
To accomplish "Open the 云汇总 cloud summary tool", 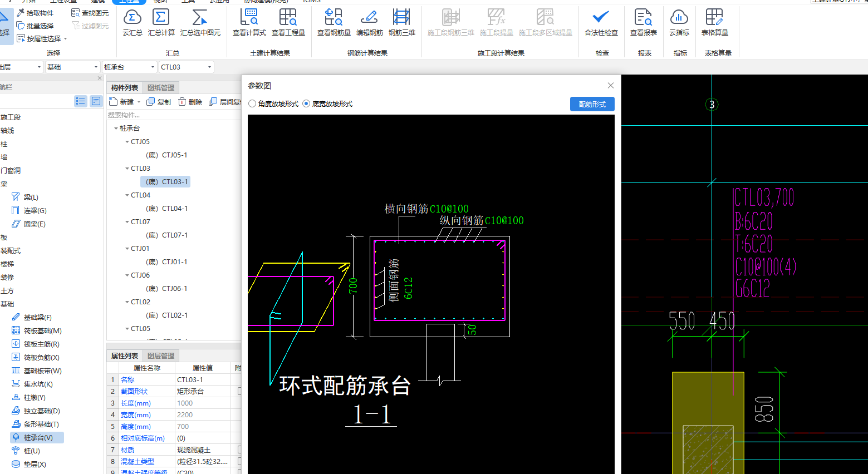I will click(133, 23).
